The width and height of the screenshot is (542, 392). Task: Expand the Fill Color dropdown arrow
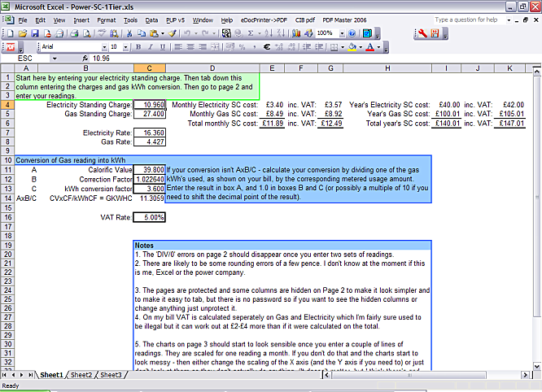click(361, 47)
